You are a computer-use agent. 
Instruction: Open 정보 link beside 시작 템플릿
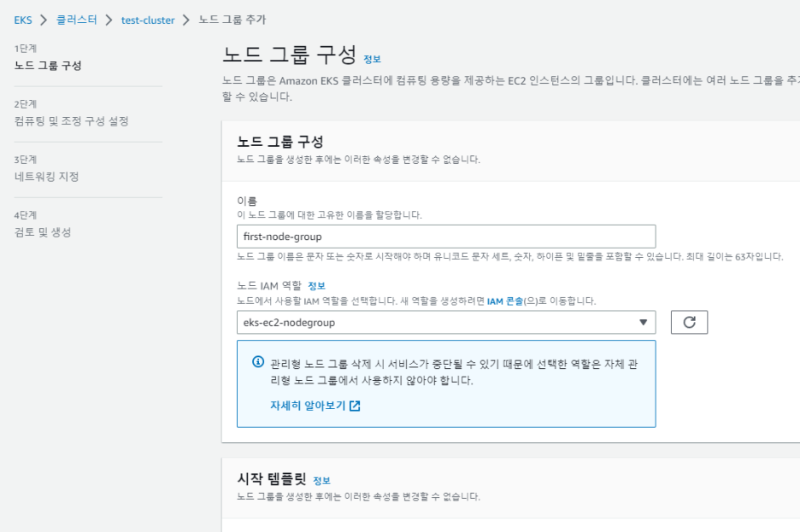pos(321,480)
